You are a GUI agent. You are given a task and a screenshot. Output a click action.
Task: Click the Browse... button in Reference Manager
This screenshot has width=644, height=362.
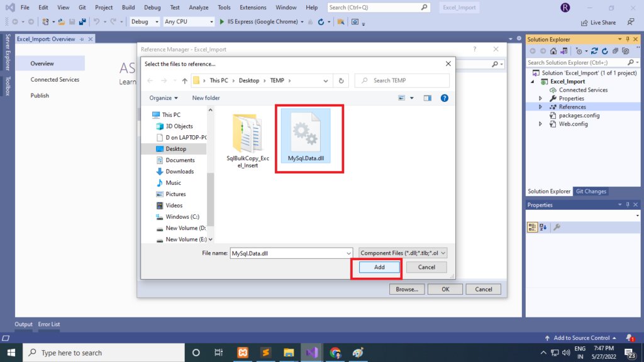(407, 289)
